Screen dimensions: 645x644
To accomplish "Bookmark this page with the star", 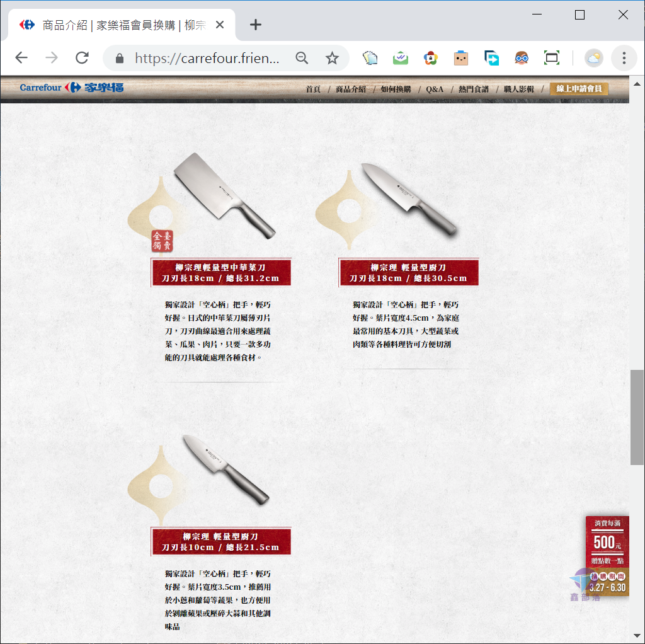I will point(332,58).
